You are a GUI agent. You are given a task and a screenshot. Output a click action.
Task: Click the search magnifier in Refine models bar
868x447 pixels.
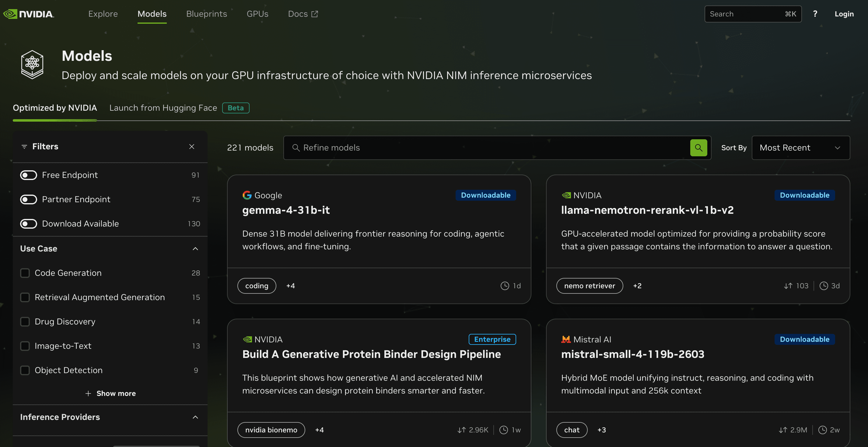click(x=698, y=147)
